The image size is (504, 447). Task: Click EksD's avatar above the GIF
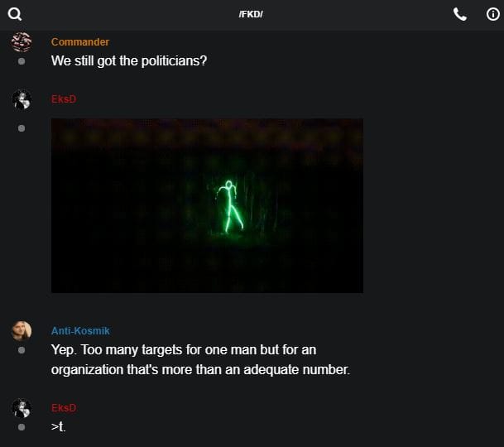[22, 99]
